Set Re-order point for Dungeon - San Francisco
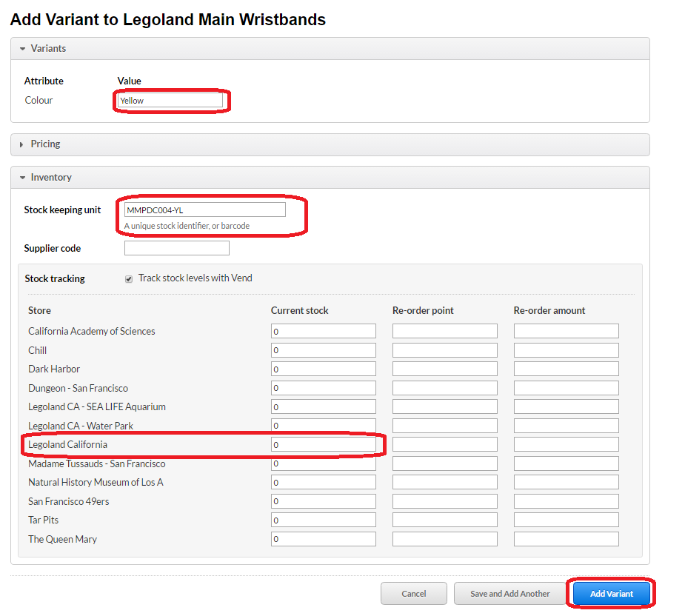Screen dimensions: 685x616 point(445,388)
